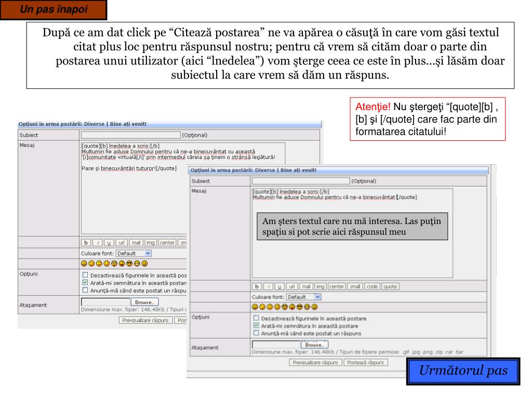The width and height of the screenshot is (532, 399).
Task: Focus the Subiect field in foreground form
Action: tap(301, 181)
